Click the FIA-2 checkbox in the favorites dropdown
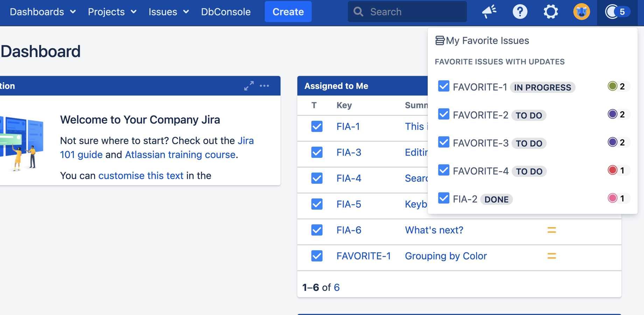The height and width of the screenshot is (315, 644). coord(443,198)
